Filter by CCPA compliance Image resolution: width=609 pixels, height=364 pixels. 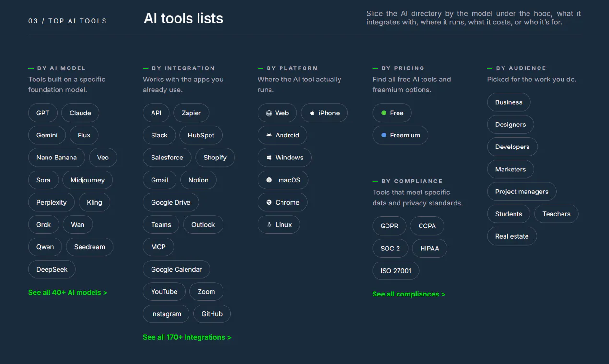pos(427,226)
